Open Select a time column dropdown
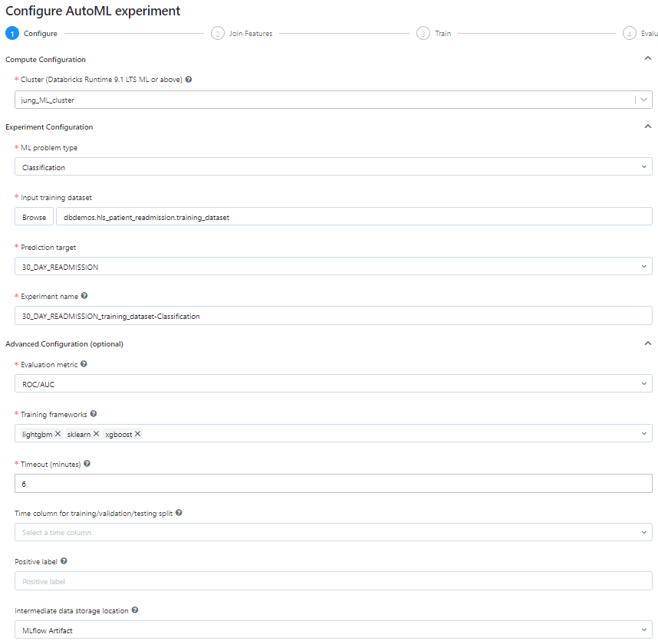This screenshot has height=644, width=658. coord(333,532)
